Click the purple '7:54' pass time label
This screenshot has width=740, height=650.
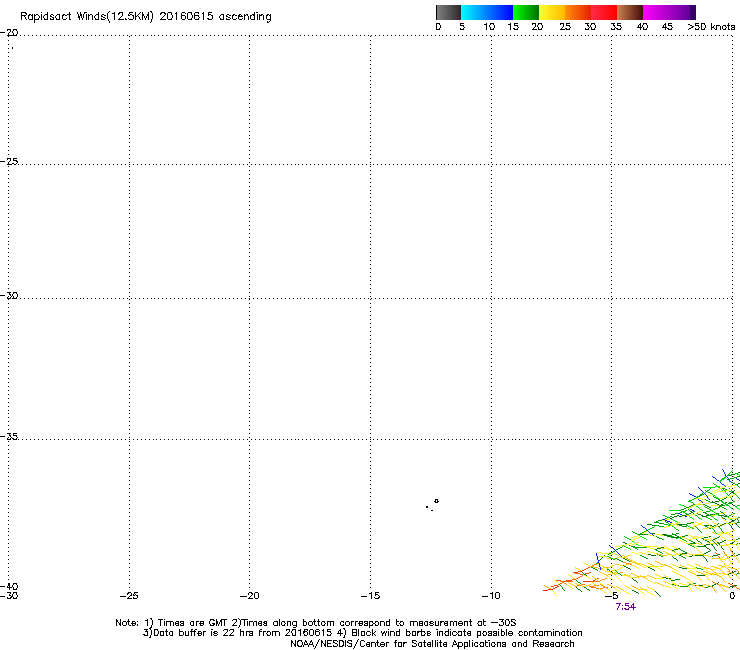pyautogui.click(x=625, y=607)
